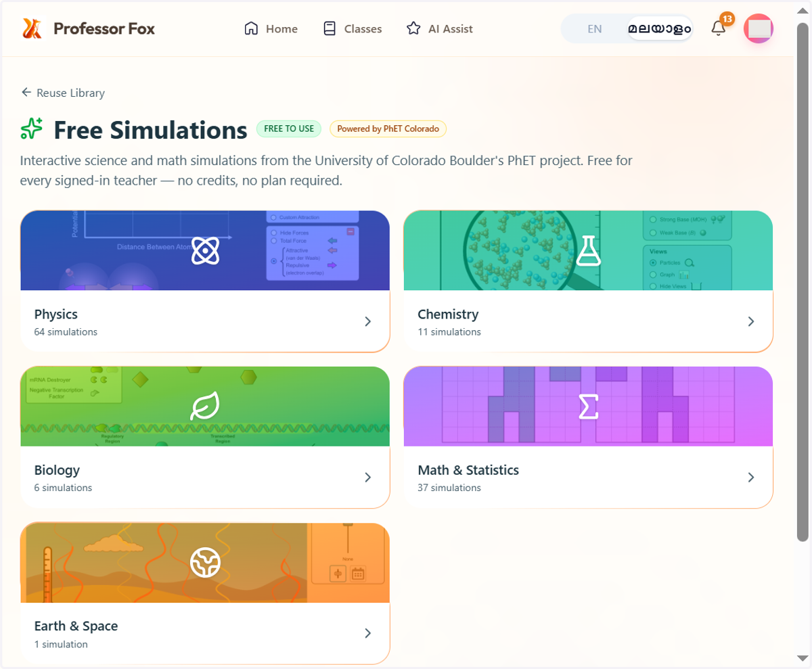Click the Physics banner thumbnail image
Viewport: 812px width, 669px height.
tap(205, 250)
